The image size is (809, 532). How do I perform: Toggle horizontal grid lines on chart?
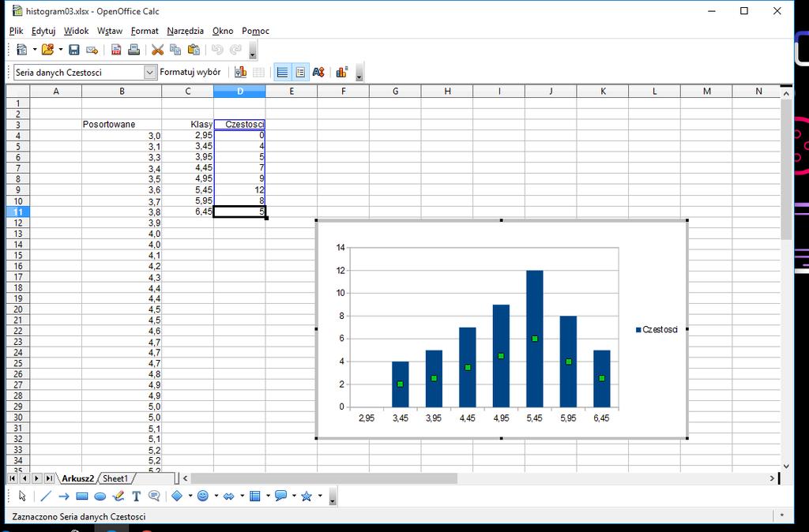point(282,72)
